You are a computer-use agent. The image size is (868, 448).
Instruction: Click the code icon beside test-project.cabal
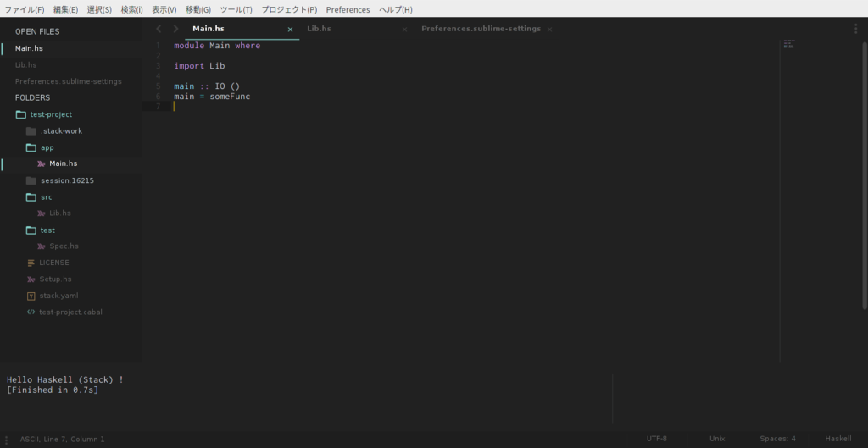[31, 312]
